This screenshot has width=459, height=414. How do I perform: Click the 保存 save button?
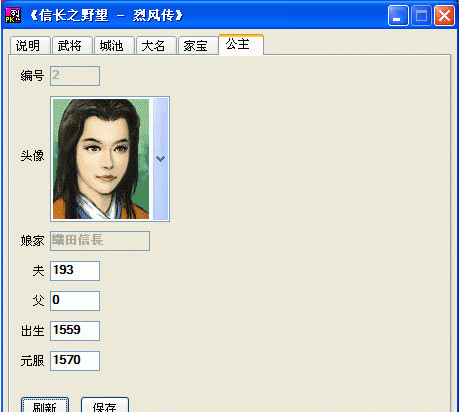click(105, 406)
